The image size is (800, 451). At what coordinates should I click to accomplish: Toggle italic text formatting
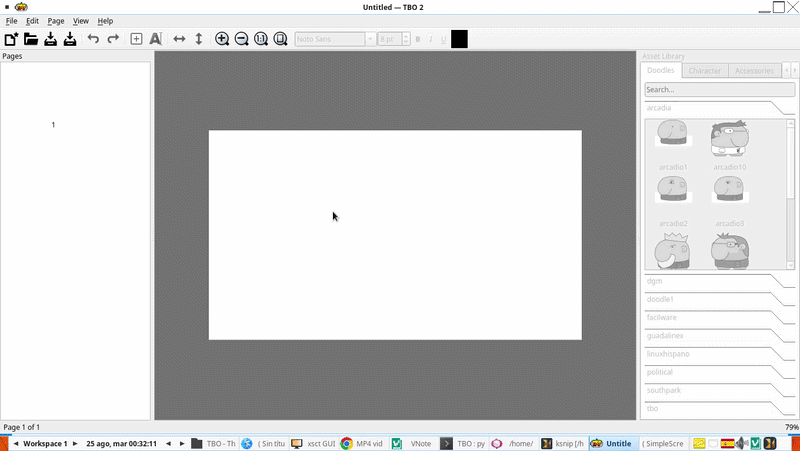tap(431, 39)
